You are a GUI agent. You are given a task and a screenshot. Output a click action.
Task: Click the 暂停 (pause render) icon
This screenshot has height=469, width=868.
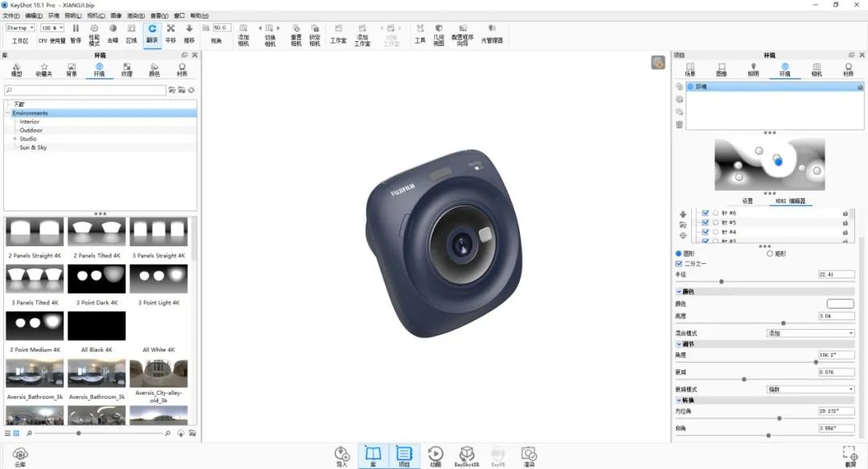click(76, 29)
